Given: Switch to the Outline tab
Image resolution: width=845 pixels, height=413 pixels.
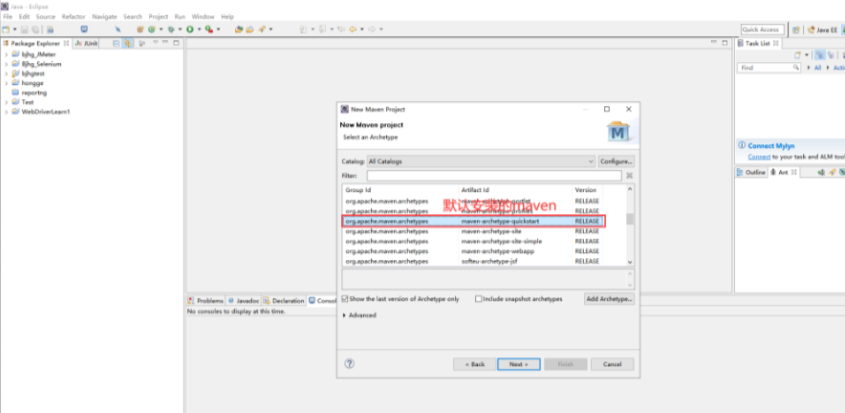Looking at the screenshot, I should click(x=751, y=172).
